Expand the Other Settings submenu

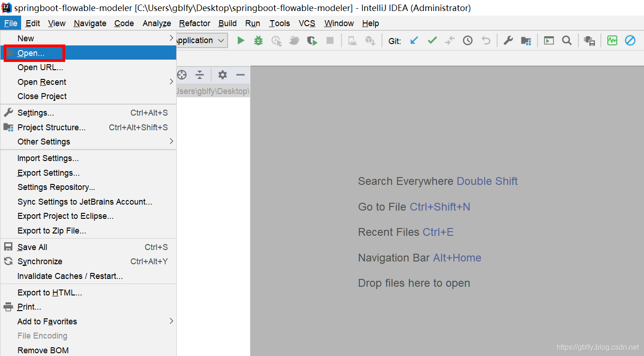89,141
